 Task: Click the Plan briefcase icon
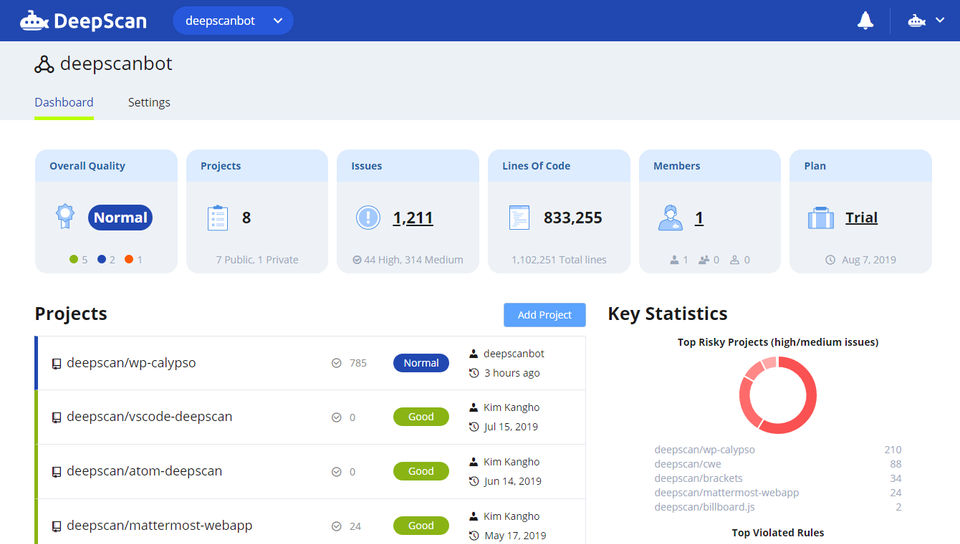point(820,217)
